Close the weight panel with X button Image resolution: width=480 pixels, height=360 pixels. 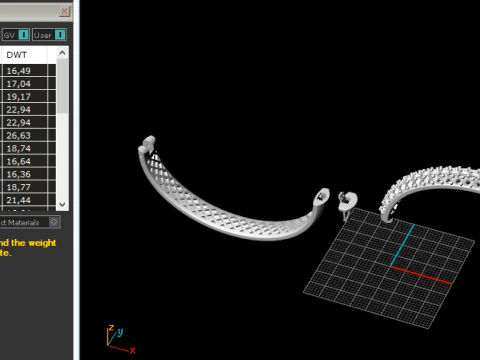[x=64, y=11]
